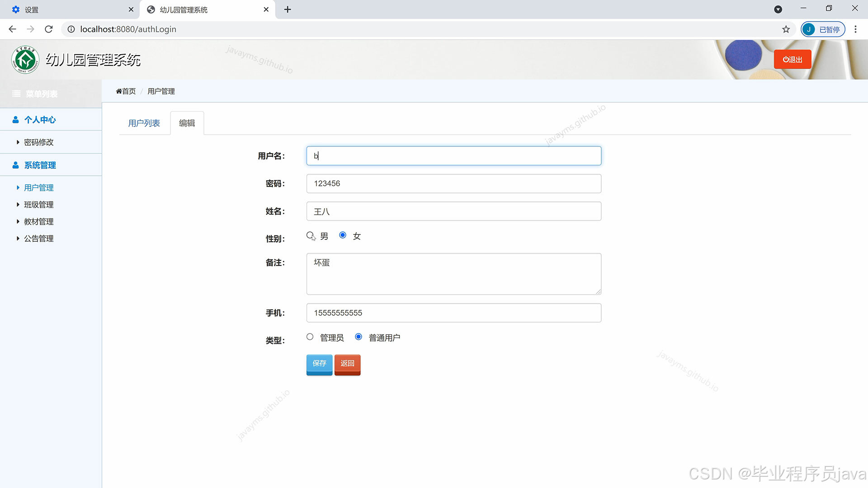
Task: Click the 幼儿园管理系统 header title
Action: (93, 60)
